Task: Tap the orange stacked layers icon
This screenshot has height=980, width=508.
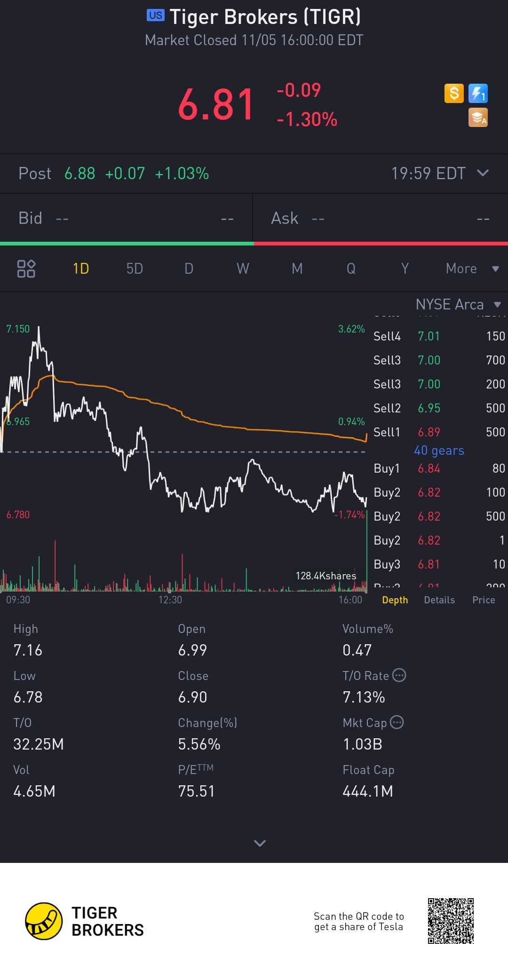Action: click(478, 118)
